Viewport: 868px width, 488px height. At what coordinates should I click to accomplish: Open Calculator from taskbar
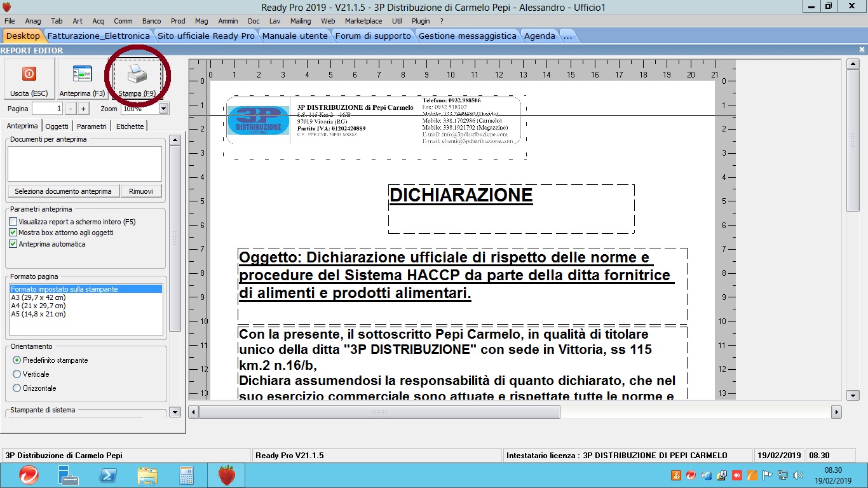click(187, 475)
